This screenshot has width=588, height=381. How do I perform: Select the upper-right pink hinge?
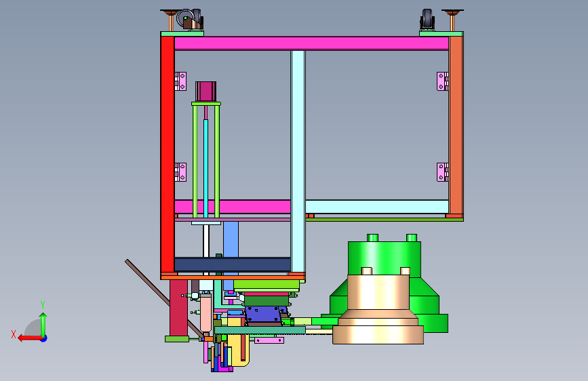pos(443,81)
